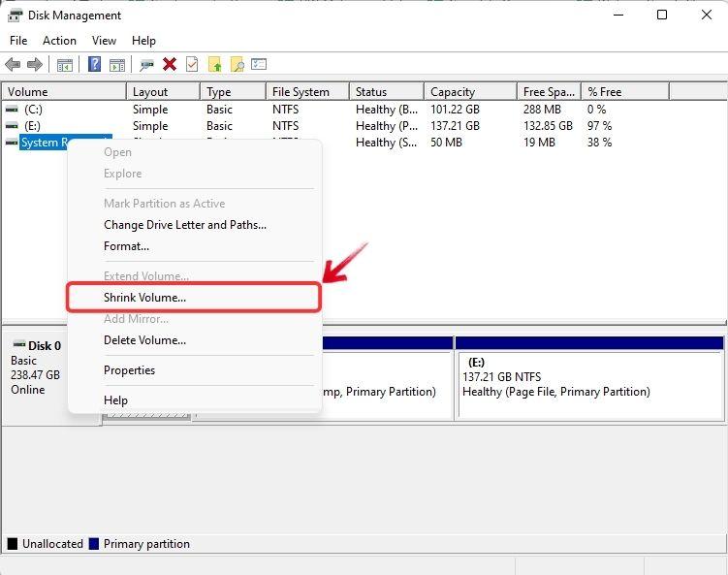
Task: Click the Unallocated black legend swatch
Action: click(x=13, y=543)
